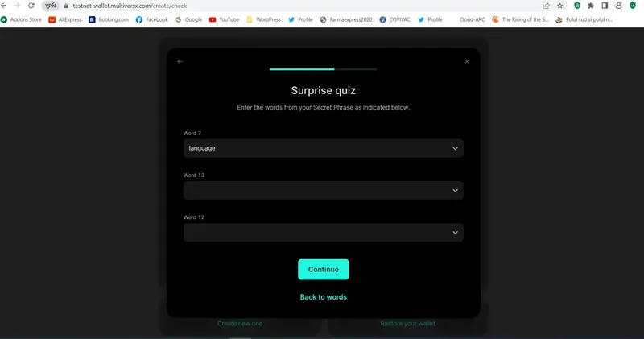
Task: Follow the Back to words link
Action: pyautogui.click(x=324, y=297)
